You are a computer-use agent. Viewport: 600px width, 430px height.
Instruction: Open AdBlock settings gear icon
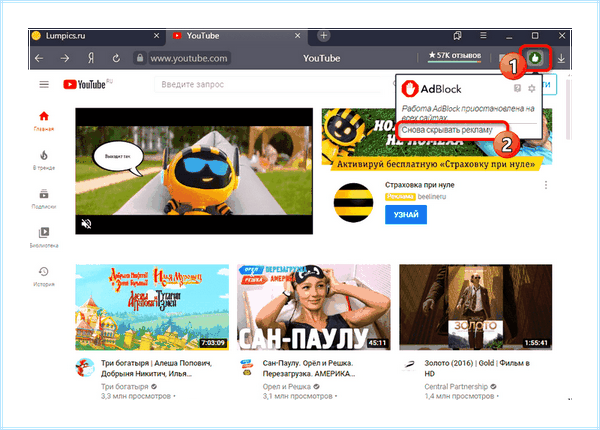[x=532, y=89]
